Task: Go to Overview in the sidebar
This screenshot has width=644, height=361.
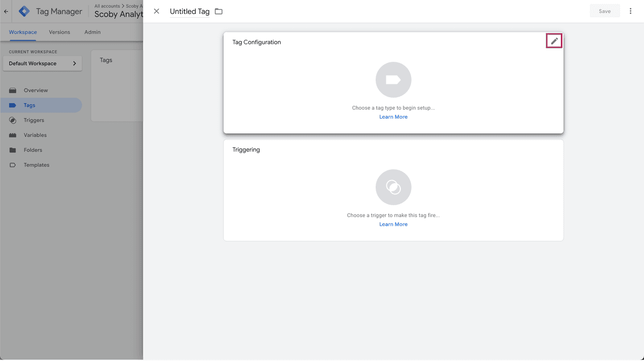Action: click(35, 90)
